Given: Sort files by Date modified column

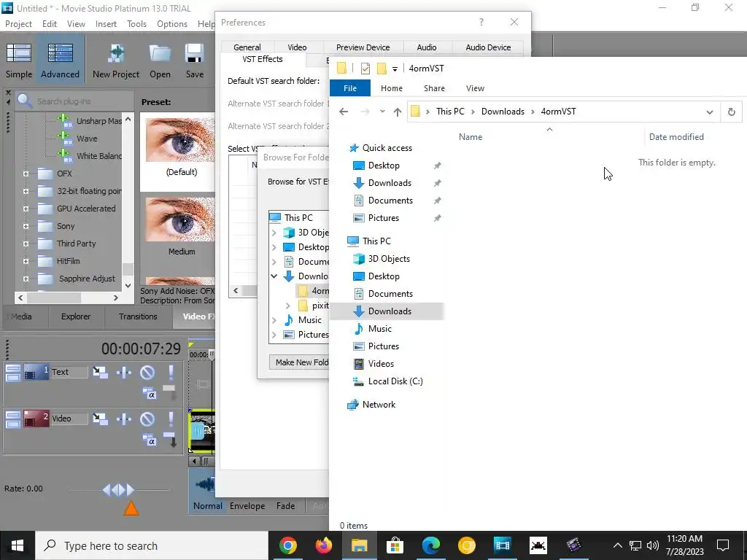Looking at the screenshot, I should pos(676,137).
